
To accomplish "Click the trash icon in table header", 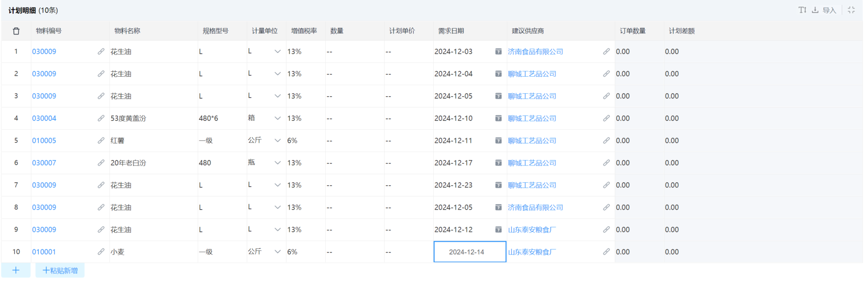I will pos(16,31).
